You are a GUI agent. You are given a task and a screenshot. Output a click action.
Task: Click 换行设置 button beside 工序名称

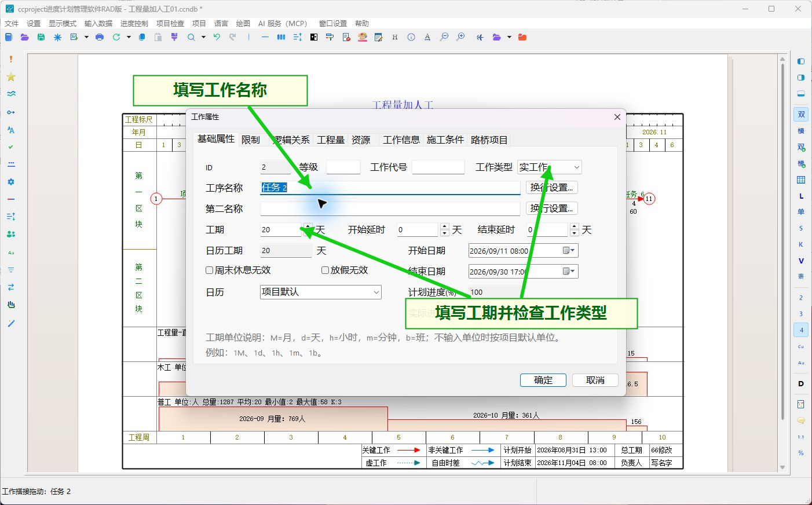coord(552,188)
